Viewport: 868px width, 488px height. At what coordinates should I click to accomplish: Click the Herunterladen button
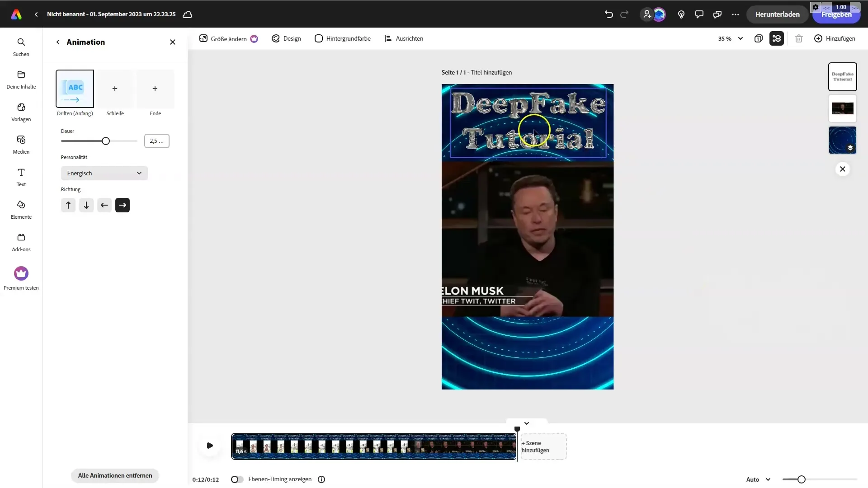[777, 14]
